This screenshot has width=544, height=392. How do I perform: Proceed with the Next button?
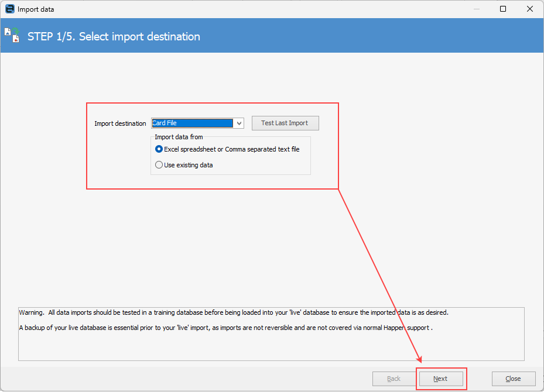(440, 379)
